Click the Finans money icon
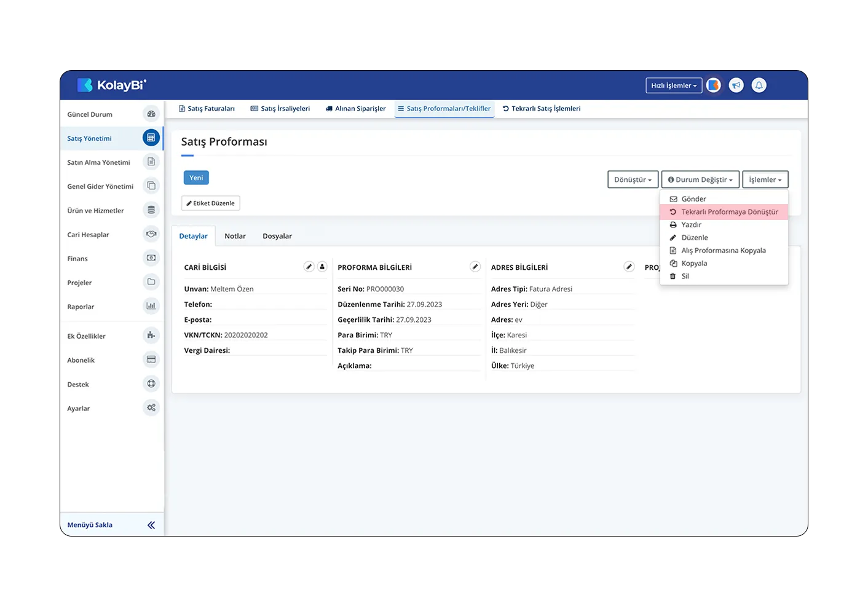The image size is (868, 590). (x=151, y=258)
